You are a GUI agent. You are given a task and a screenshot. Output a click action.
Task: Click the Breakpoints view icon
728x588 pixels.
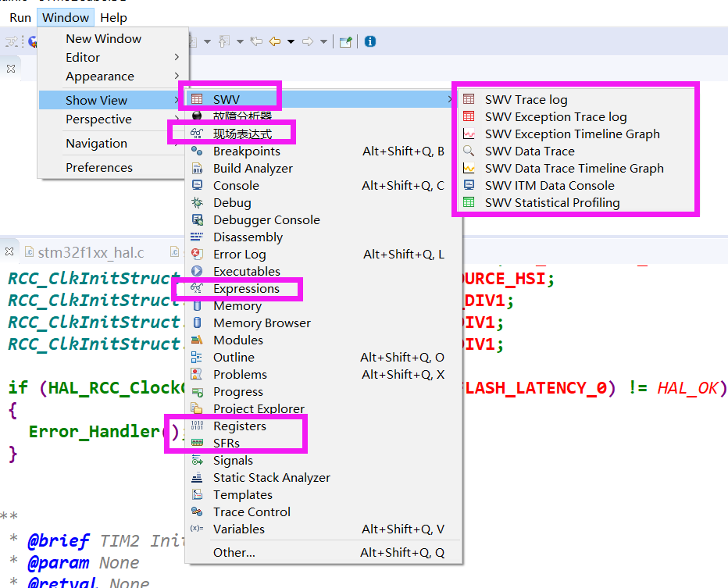click(x=197, y=151)
